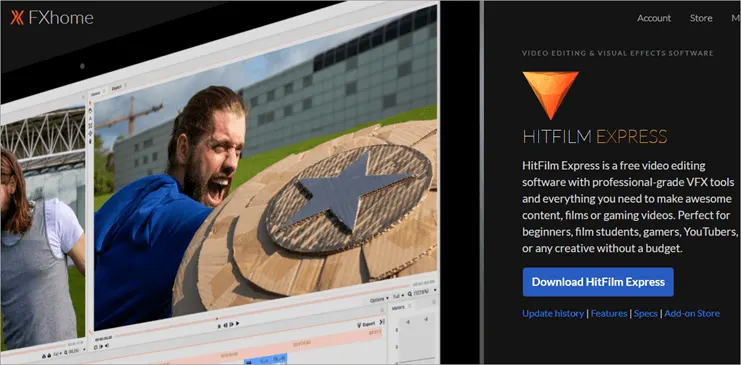
Task: Click the Export button above the timeline
Action: tap(366, 324)
